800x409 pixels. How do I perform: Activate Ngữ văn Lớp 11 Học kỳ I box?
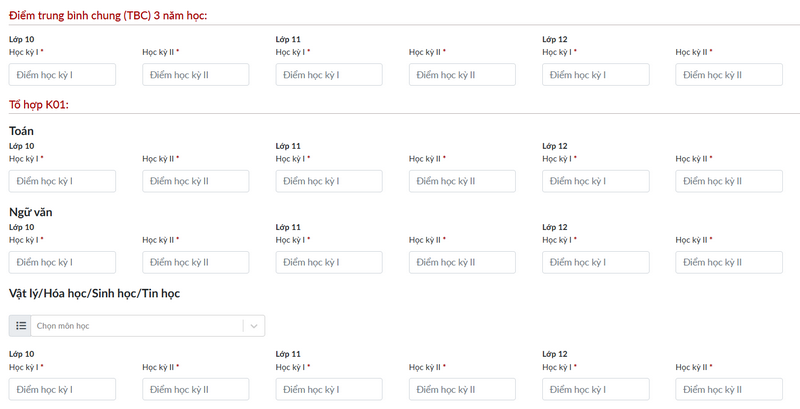pyautogui.click(x=329, y=262)
